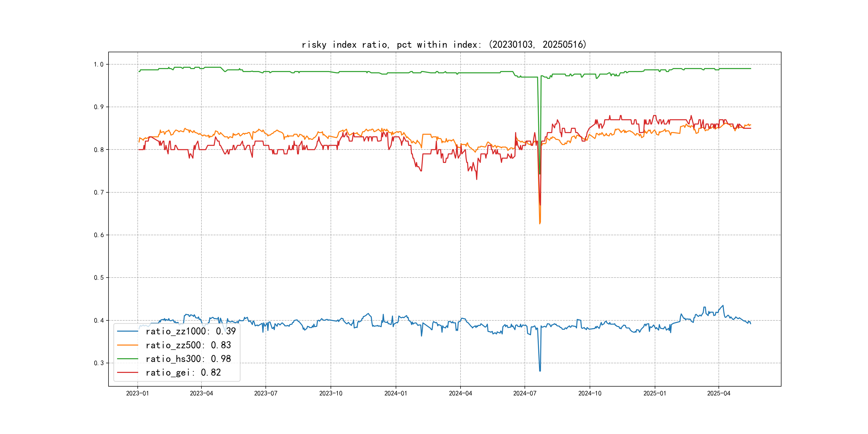The width and height of the screenshot is (868, 434).
Task: Select the 'ratio_gei: 0.82' legend label
Action: [183, 373]
